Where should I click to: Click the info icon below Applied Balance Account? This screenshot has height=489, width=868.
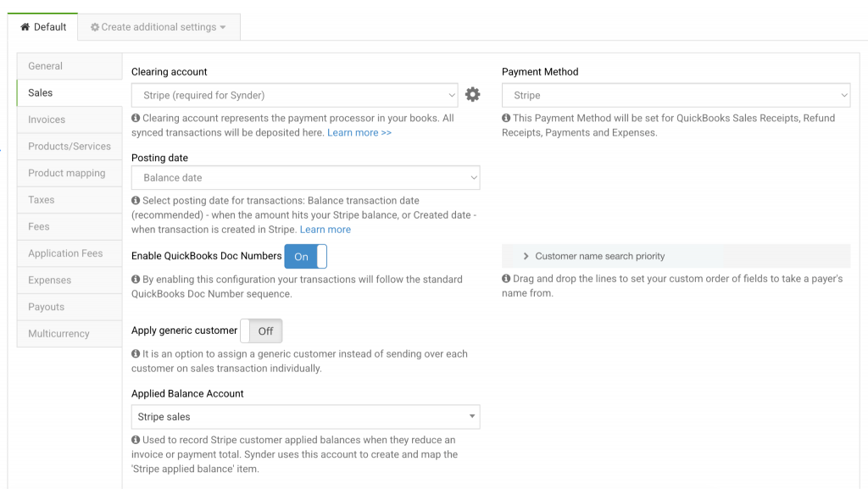(136, 440)
